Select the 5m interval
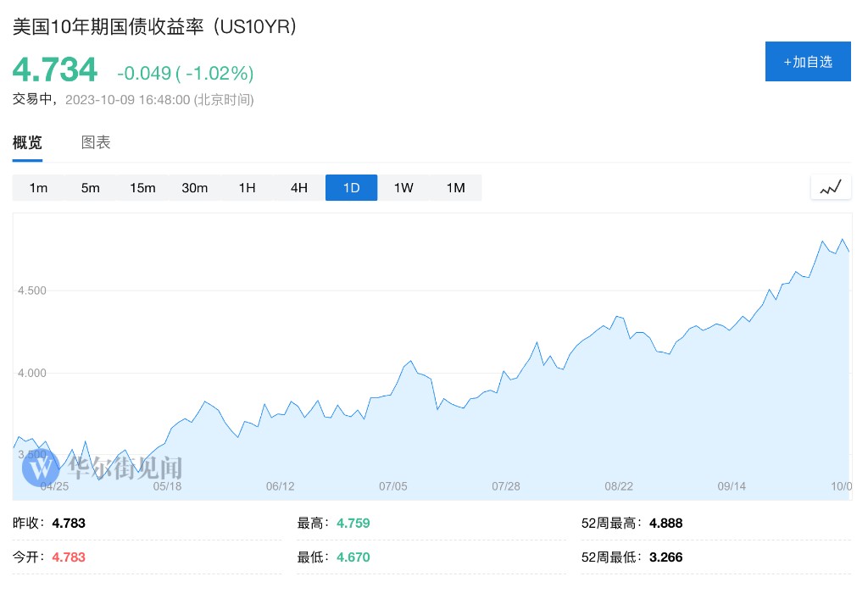 (91, 188)
